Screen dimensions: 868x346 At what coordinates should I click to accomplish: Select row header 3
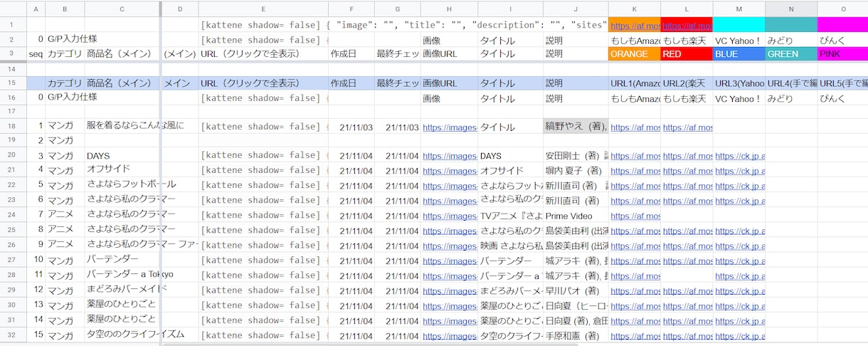(x=13, y=54)
